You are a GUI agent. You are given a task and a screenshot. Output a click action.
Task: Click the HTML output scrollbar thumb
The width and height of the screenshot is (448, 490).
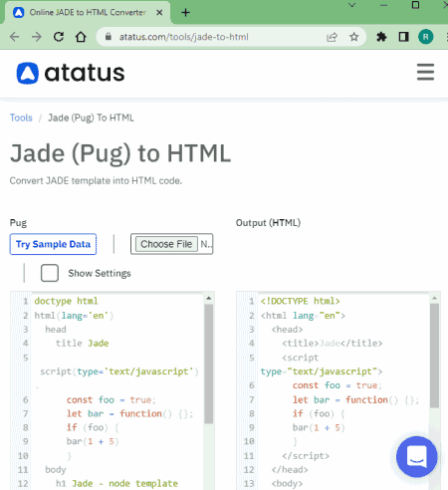tap(435, 356)
